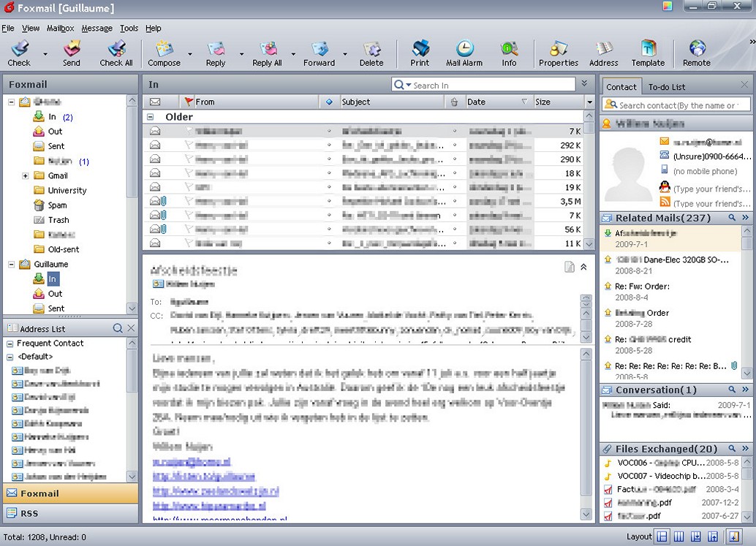Viewport: 756px width, 546px height.
Task: Select the last layout icon in status bar
Action: [734, 536]
